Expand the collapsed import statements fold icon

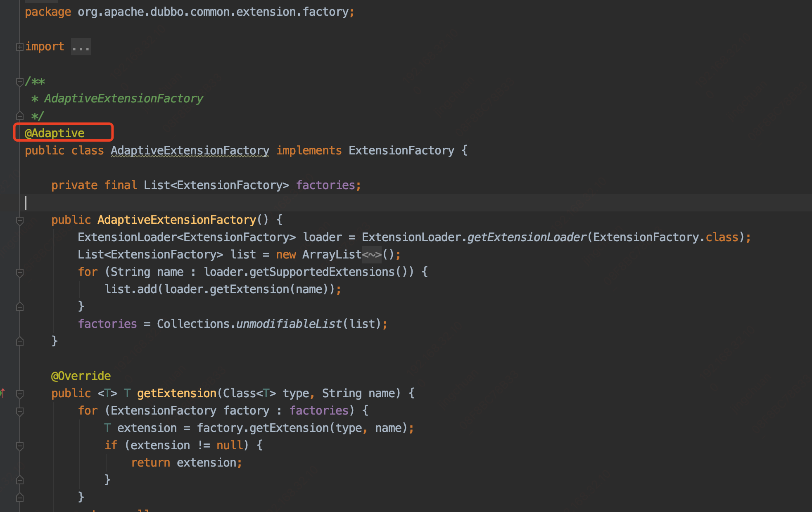point(19,47)
